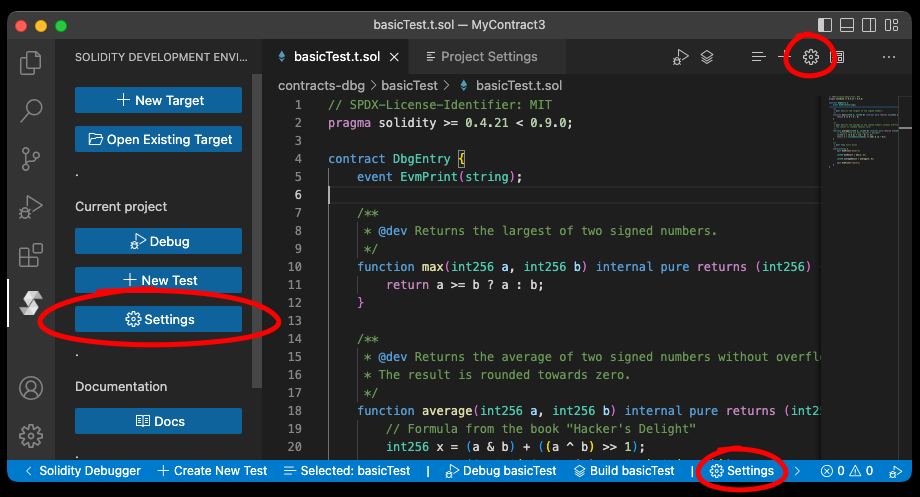The width and height of the screenshot is (920, 497).
Task: Open the Accounts icon in activity bar
Action: click(31, 387)
